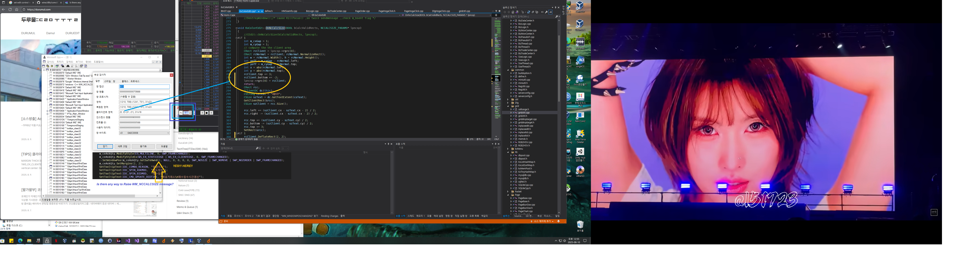The height and width of the screenshot is (263, 980).
Task: Click the N toggle button beside 911 field
Action: point(181,113)
